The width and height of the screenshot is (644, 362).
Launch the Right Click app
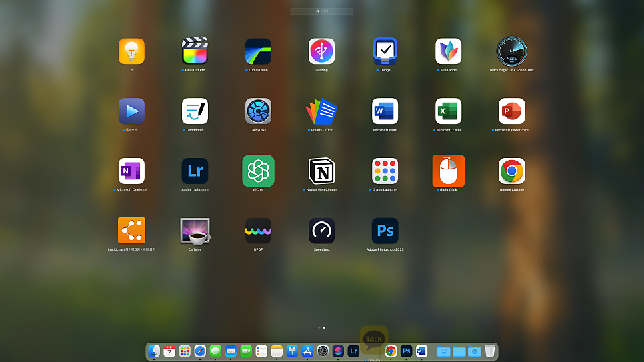coord(449,171)
